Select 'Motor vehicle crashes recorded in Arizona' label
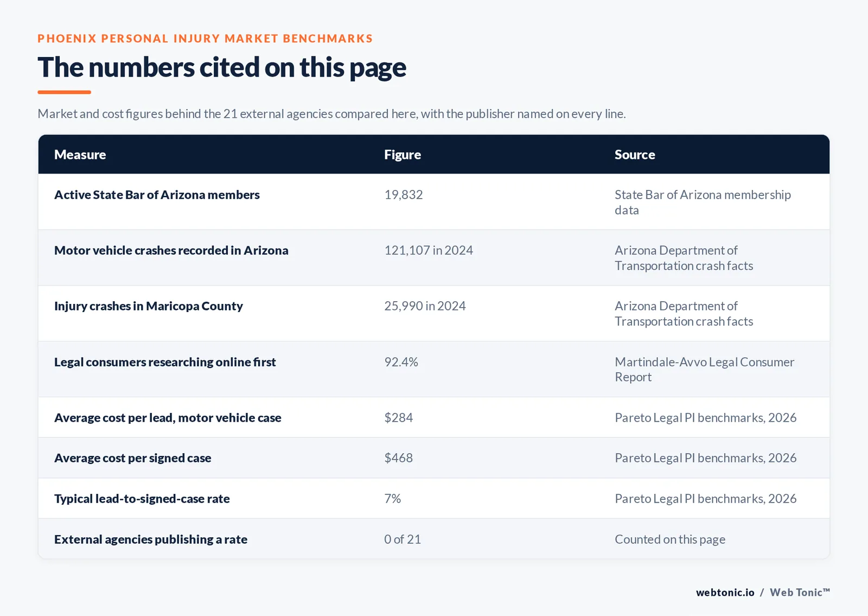 [171, 250]
